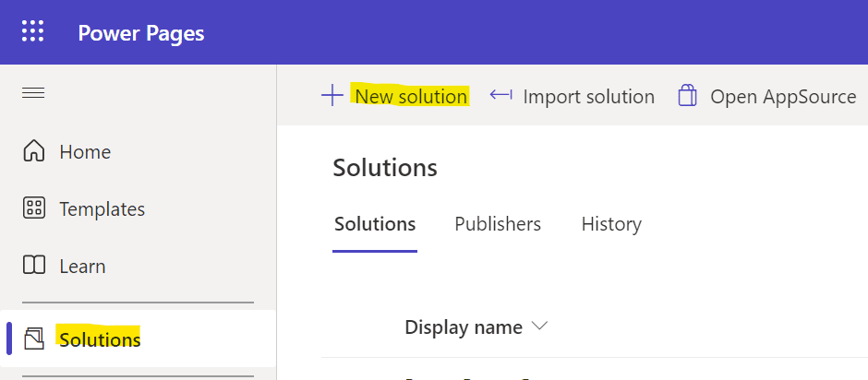868x380 pixels.
Task: Select the Solutions tab
Action: pyautogui.click(x=375, y=224)
